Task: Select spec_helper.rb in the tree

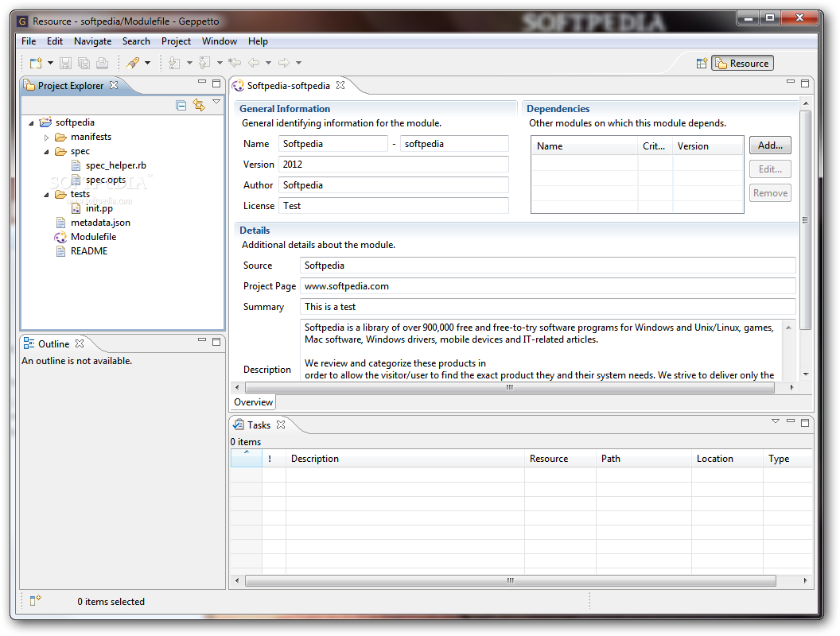Action: pyautogui.click(x=115, y=165)
